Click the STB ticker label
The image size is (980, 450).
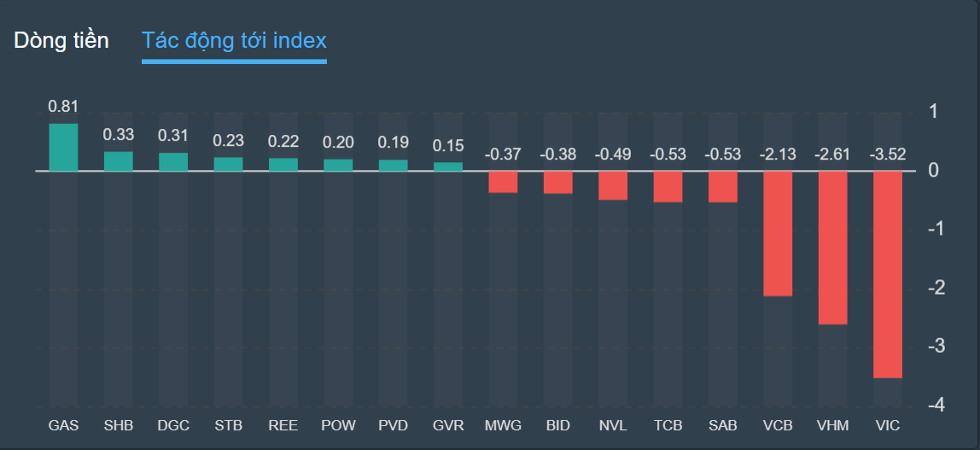pyautogui.click(x=228, y=424)
